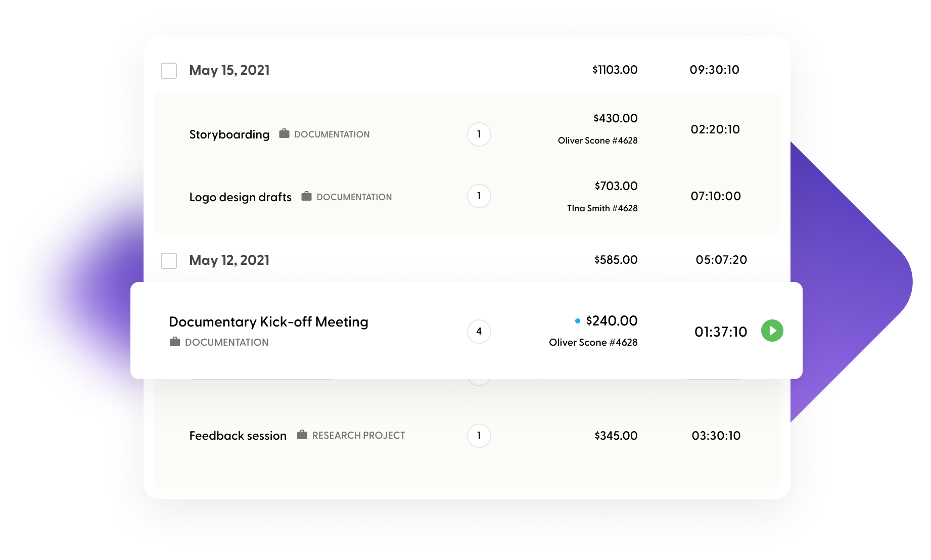Click briefcase icon next to Feedback session
This screenshot has height=560, width=931.
(x=302, y=435)
